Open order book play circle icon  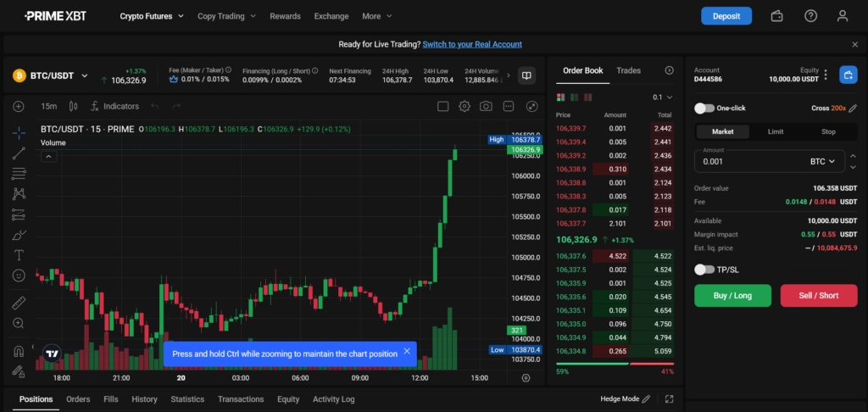click(670, 70)
